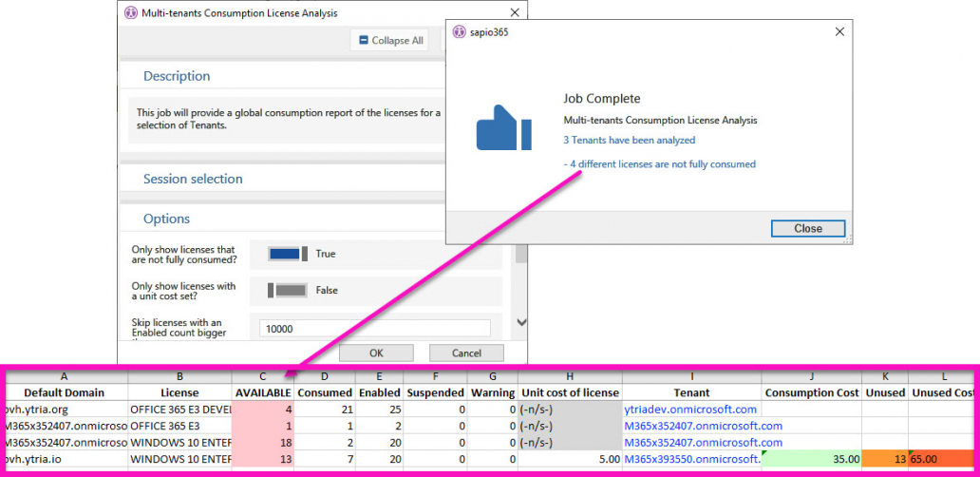The image size is (980, 477).
Task: Click the blue thumbs-up icon in the Job Complete popup
Action: tap(503, 127)
